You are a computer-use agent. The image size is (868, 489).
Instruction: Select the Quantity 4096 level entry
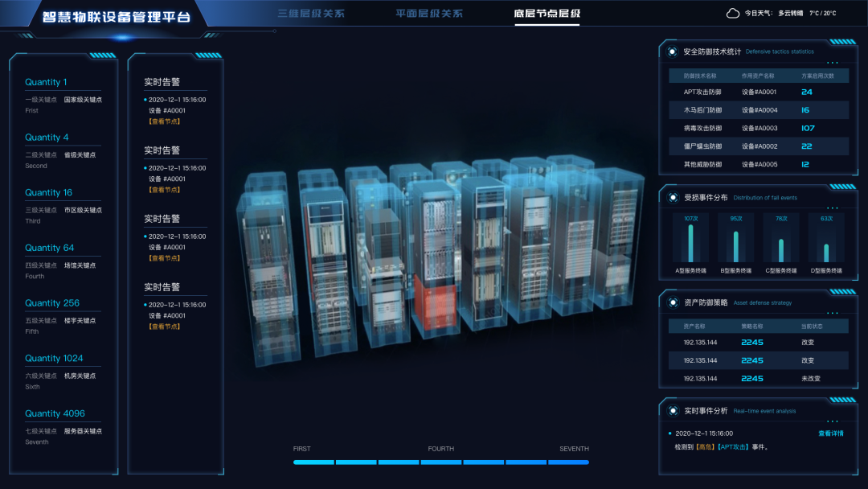[x=55, y=413]
